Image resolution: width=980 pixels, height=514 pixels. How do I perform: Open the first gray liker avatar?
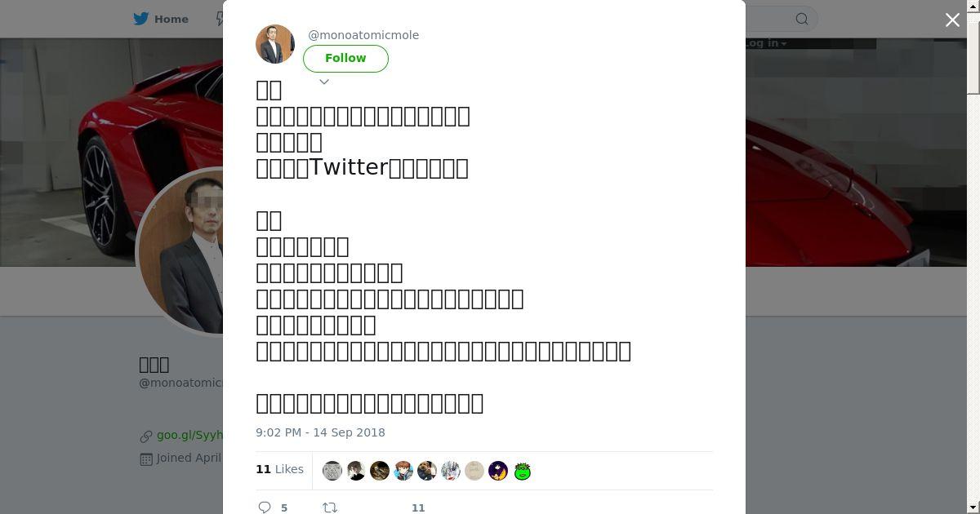(x=332, y=471)
